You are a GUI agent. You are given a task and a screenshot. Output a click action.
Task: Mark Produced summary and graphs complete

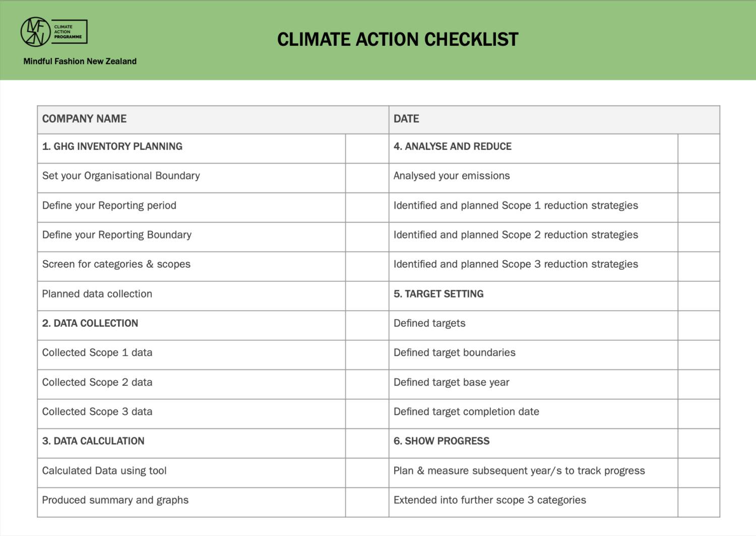(x=367, y=502)
